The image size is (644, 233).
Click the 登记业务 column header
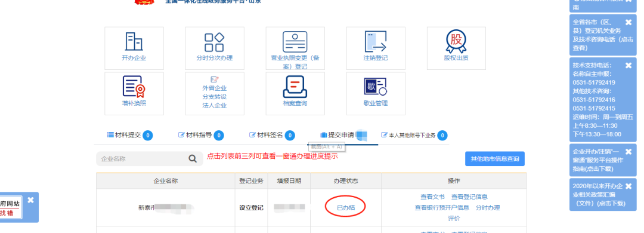point(252,180)
